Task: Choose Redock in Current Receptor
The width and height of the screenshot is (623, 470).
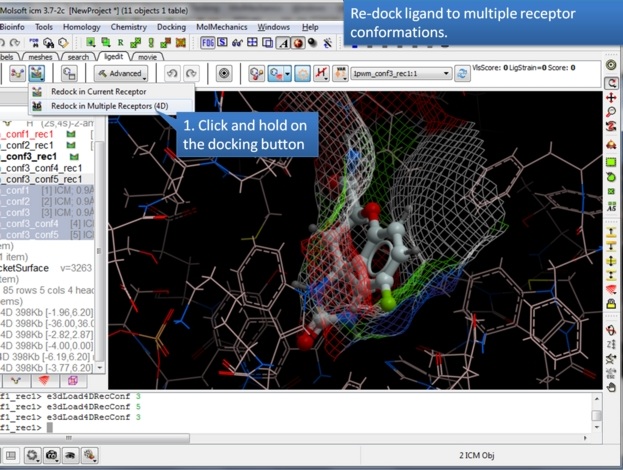Action: point(98,91)
